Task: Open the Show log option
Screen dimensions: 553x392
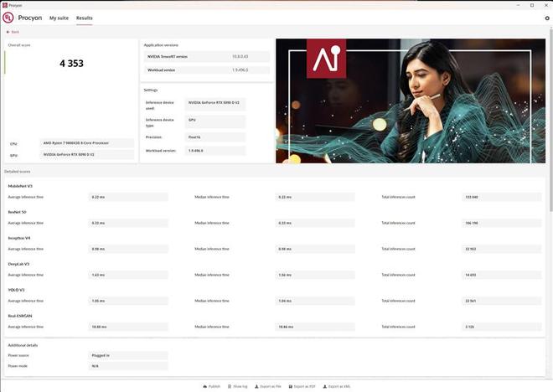Action: click(239, 386)
